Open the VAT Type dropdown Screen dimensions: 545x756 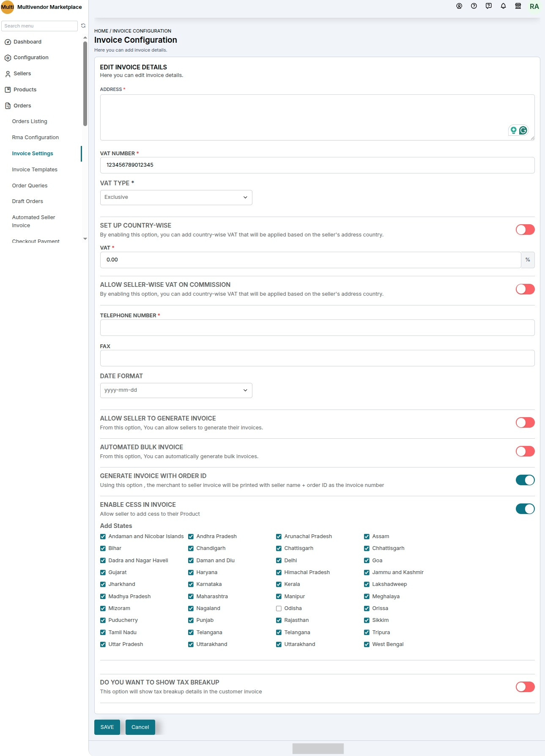[x=176, y=198]
